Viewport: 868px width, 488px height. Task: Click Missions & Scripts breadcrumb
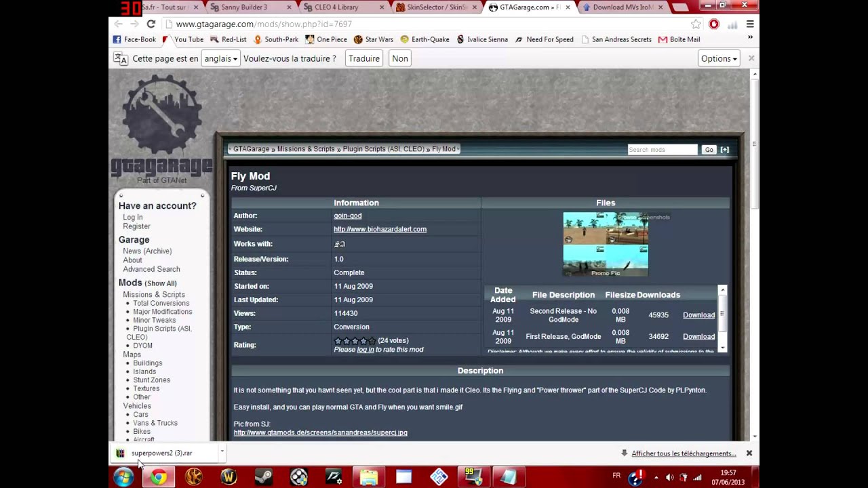[x=306, y=149]
